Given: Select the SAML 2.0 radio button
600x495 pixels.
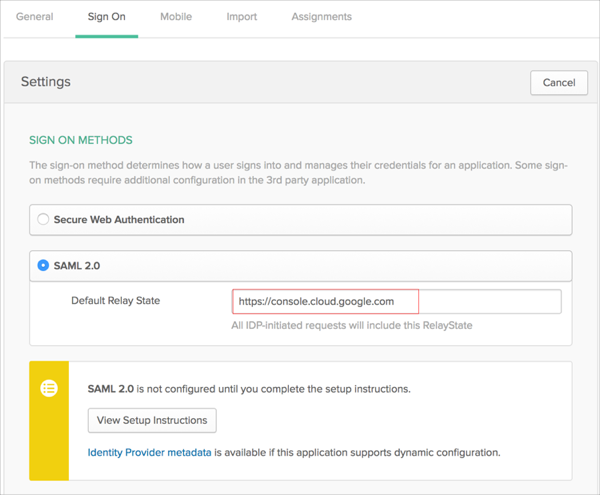Looking at the screenshot, I should tap(43, 265).
